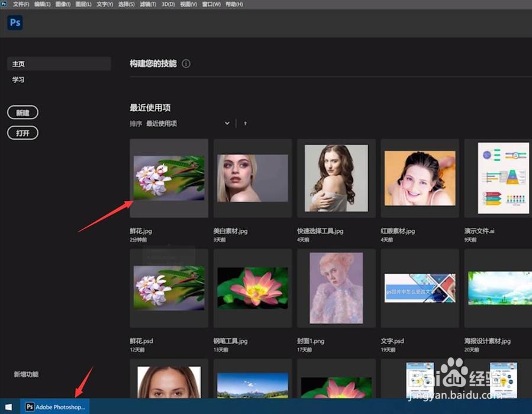Open the Windows Start button
Image resolution: width=532 pixels, height=414 pixels.
9,406
